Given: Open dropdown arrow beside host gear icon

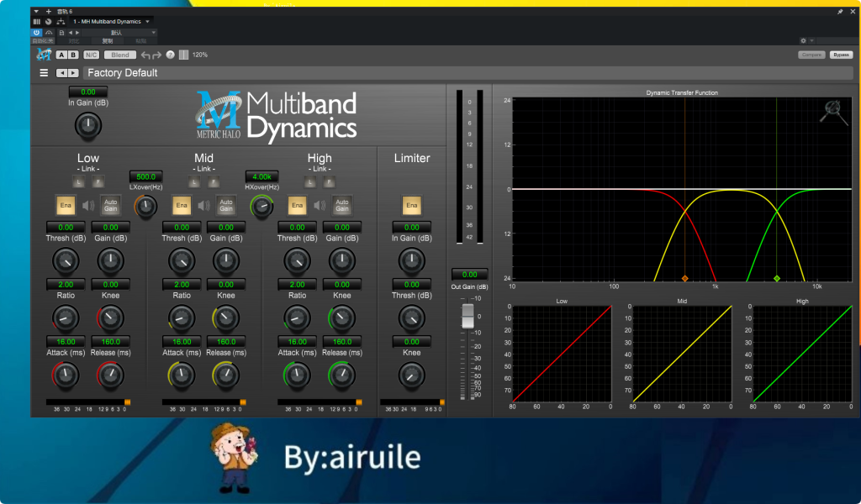Looking at the screenshot, I should (811, 40).
